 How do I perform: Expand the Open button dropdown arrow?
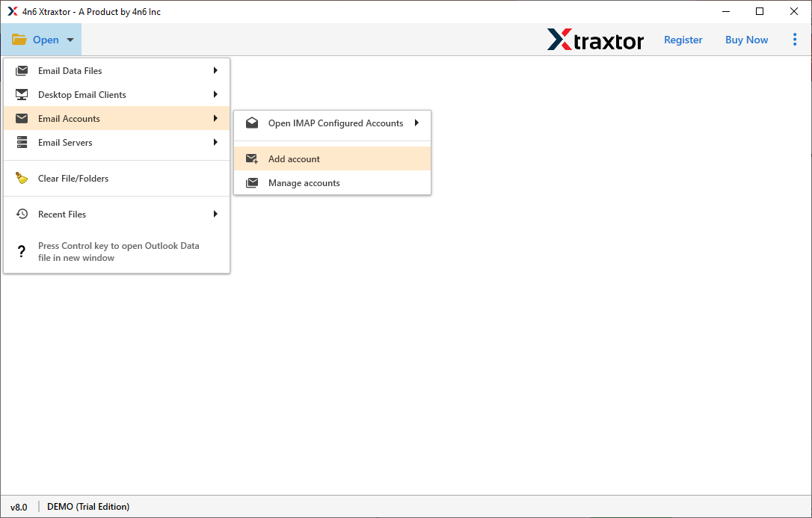pos(70,40)
